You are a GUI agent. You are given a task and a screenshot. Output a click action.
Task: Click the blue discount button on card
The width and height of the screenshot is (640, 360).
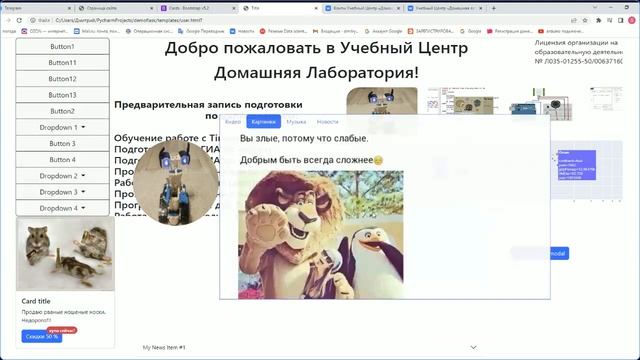click(42, 336)
